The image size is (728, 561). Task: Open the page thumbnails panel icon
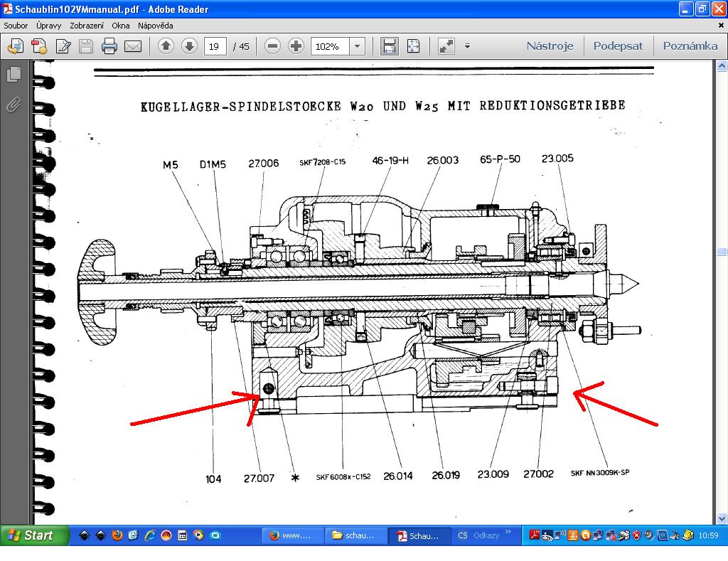(14, 75)
